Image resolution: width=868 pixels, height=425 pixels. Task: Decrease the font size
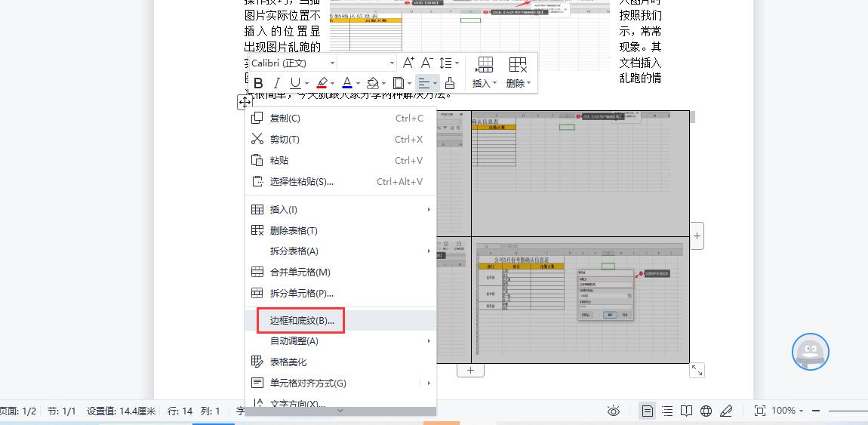(x=426, y=63)
